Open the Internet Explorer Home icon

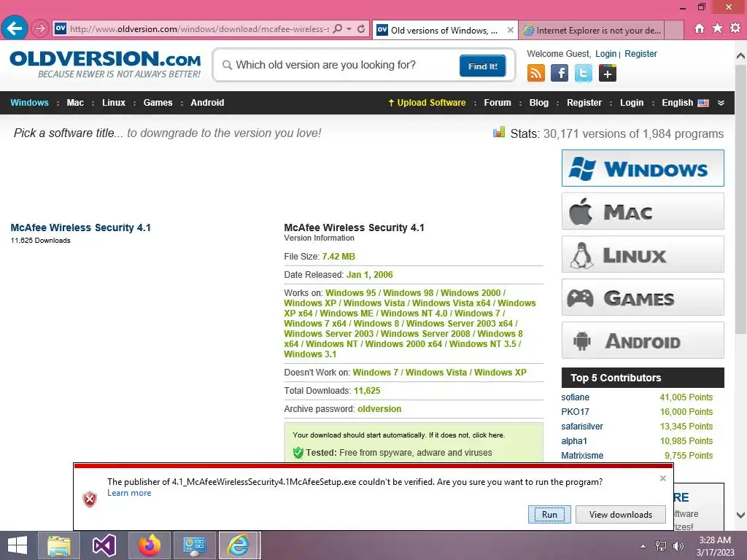point(699,28)
